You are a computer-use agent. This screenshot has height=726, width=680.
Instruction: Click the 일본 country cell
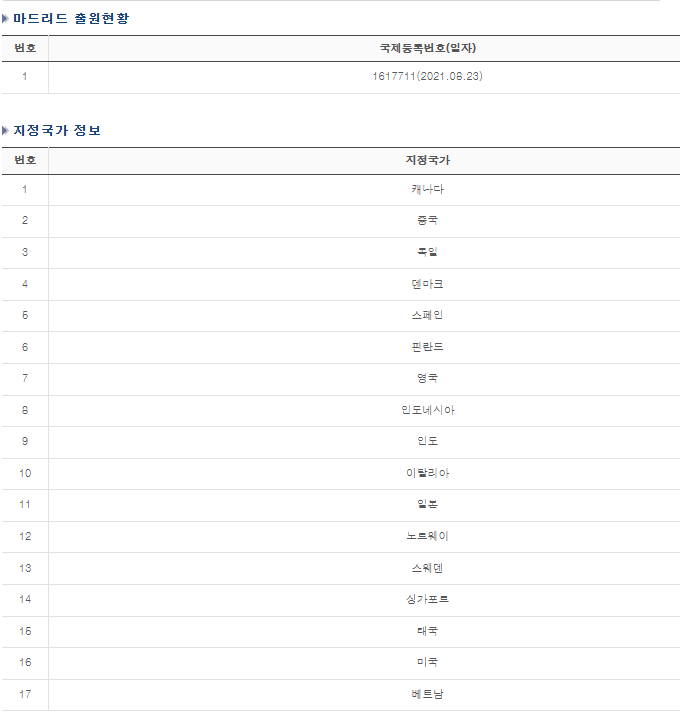[427, 504]
